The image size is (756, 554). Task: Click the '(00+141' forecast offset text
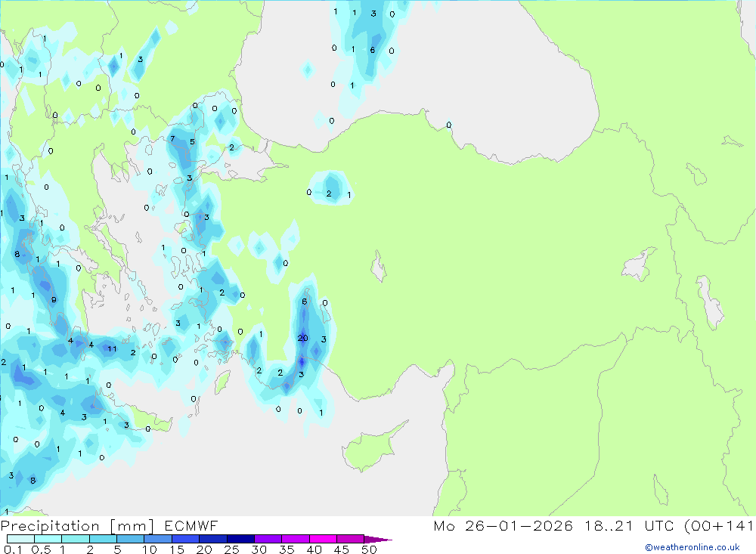tap(718, 526)
